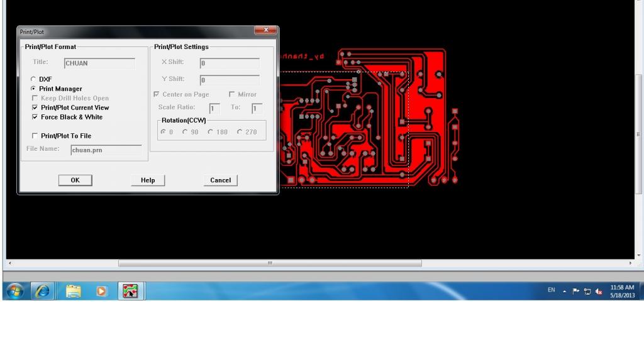
Task: Click the horizontal scrollbar right arrow
Action: click(x=630, y=263)
